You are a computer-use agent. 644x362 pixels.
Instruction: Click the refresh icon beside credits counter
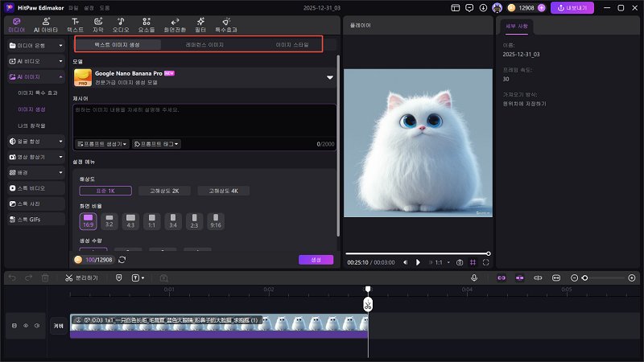pos(122,260)
